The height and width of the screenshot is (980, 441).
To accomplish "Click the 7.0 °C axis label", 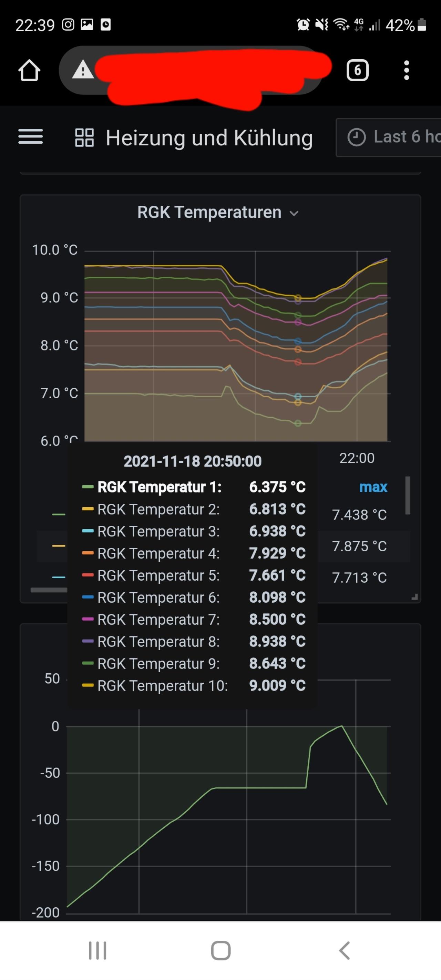I will click(59, 393).
